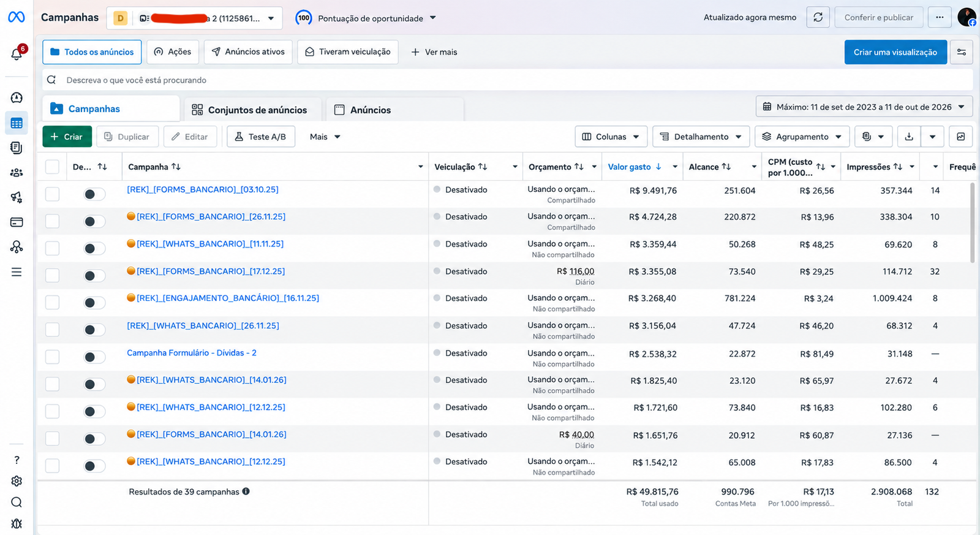The height and width of the screenshot is (535, 980).
Task: Open the view settings sliders icon
Action: pyautogui.click(x=962, y=52)
